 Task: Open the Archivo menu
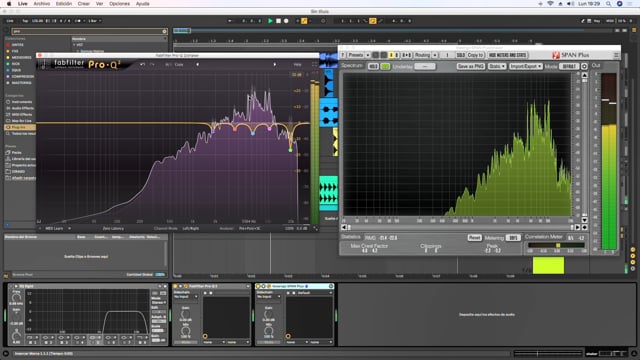coord(42,4)
